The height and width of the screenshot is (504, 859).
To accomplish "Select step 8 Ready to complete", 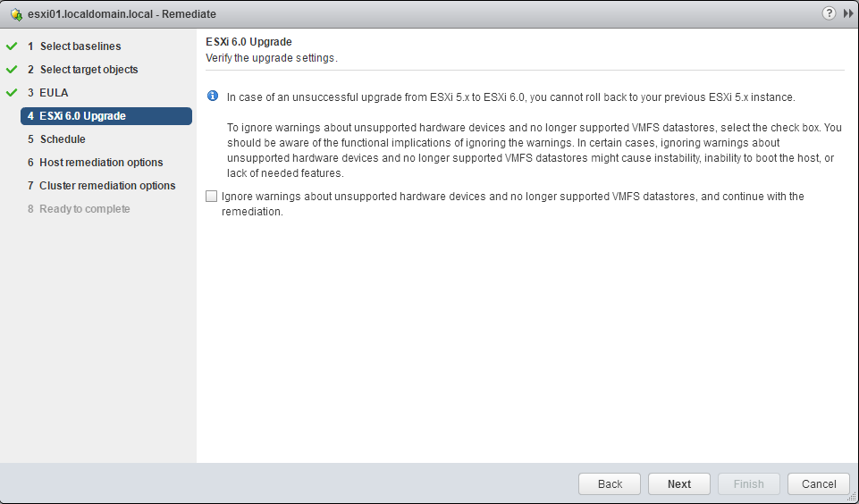I will click(x=84, y=209).
